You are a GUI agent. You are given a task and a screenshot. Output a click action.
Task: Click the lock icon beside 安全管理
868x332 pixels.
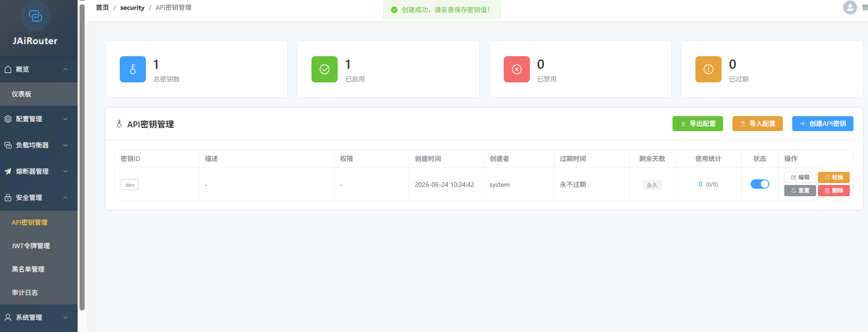(x=8, y=198)
